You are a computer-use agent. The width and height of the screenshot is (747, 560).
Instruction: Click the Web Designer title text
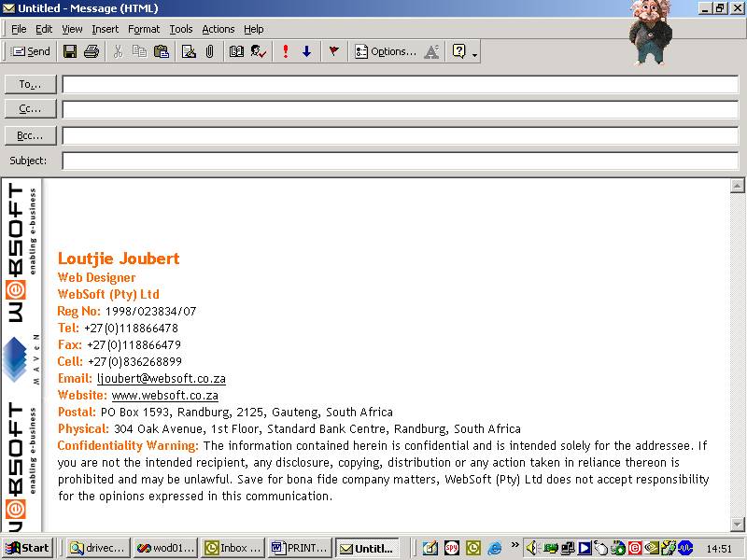(97, 277)
